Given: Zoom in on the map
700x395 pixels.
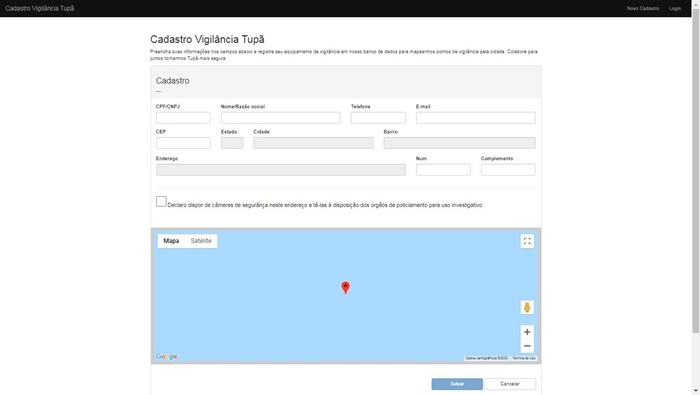Looking at the screenshot, I should pyautogui.click(x=527, y=332).
